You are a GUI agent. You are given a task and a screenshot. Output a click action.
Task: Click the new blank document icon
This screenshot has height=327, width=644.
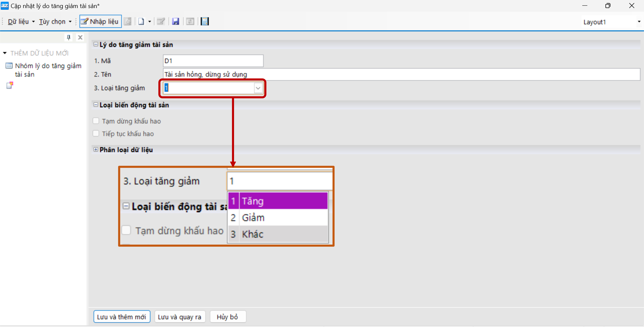(x=141, y=22)
